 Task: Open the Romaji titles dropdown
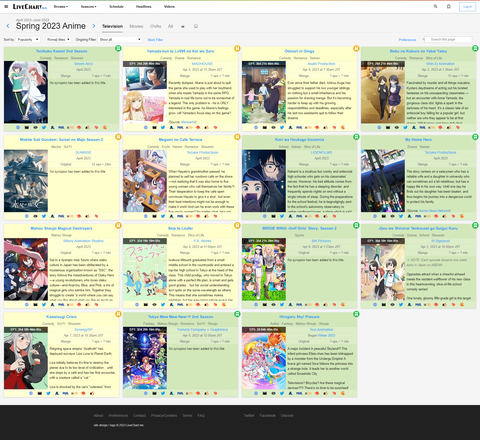click(x=58, y=39)
